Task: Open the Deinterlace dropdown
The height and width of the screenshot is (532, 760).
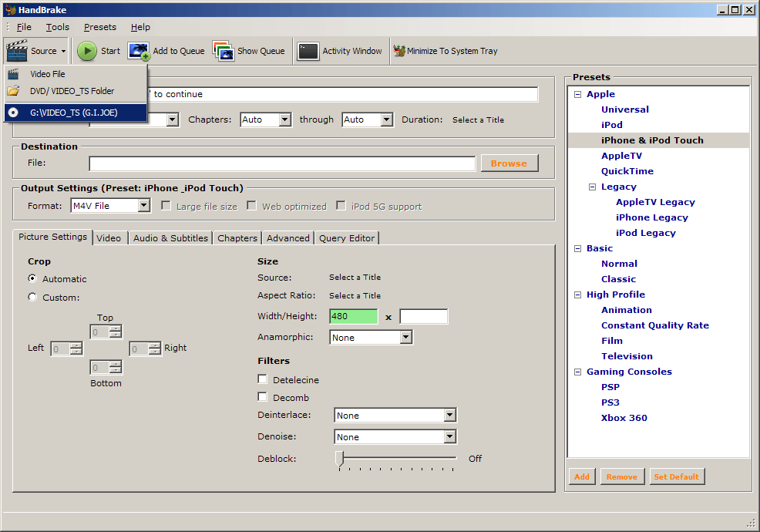Action: click(x=450, y=415)
